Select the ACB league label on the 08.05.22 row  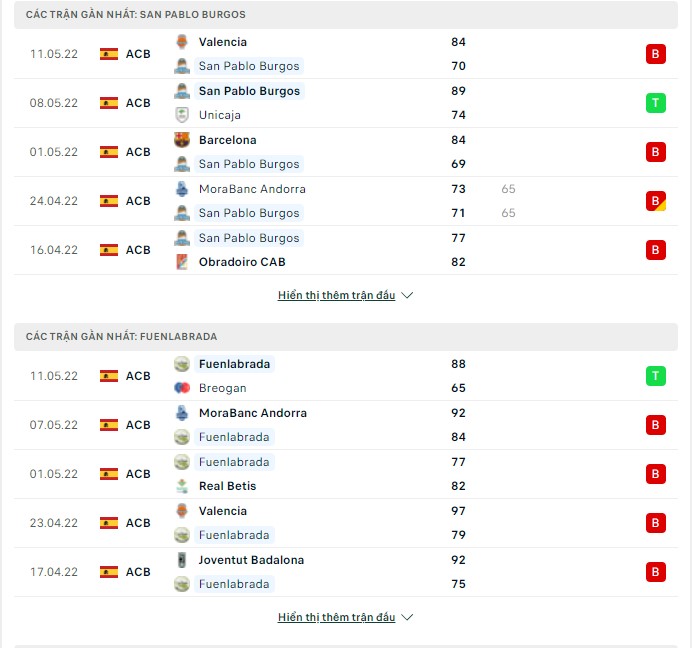(138, 103)
